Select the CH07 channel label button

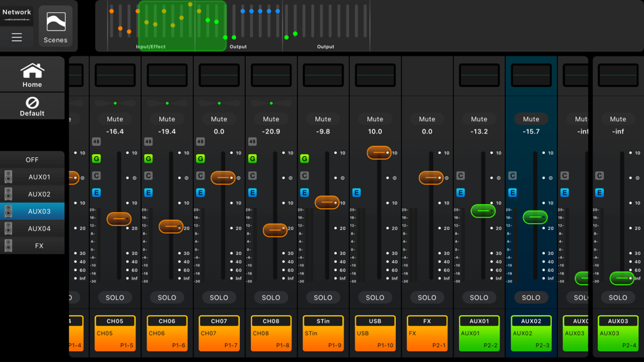pos(219,334)
